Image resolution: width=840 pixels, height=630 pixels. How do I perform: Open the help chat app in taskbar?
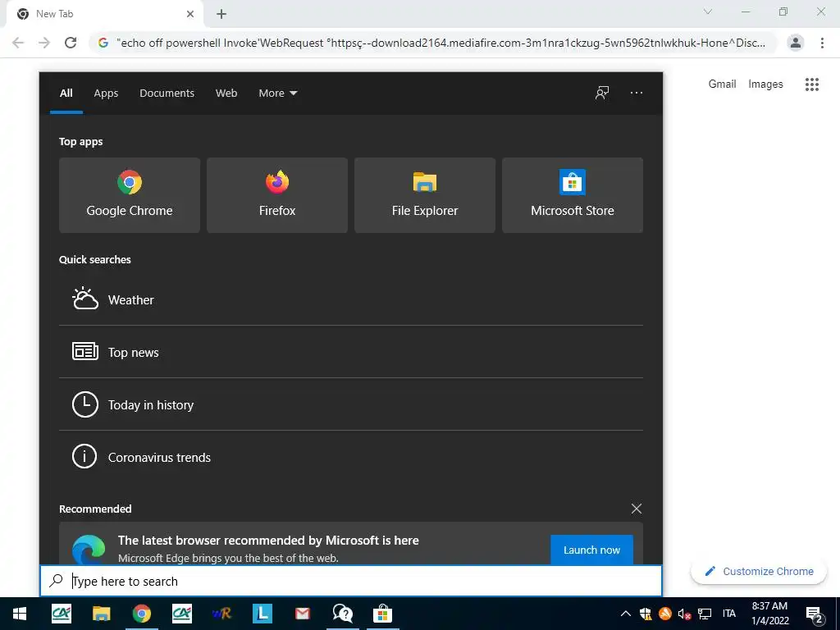[342, 614]
